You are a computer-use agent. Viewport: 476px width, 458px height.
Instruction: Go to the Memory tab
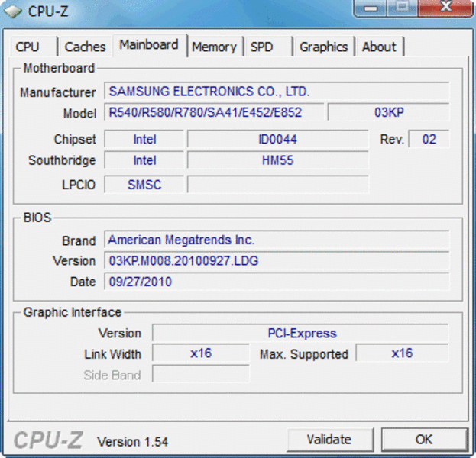pos(215,47)
